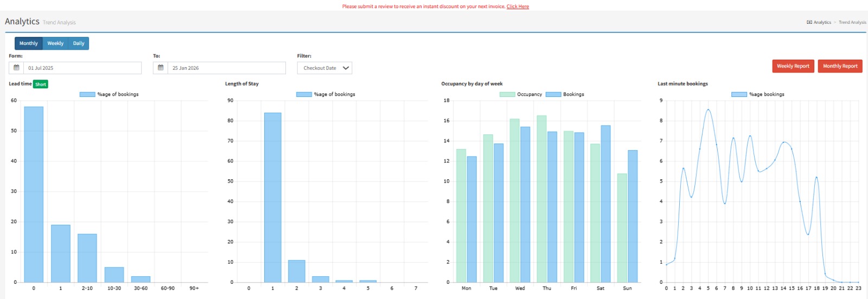Generate the Weekly Report
Viewport: 868px width, 299px height.
(793, 66)
